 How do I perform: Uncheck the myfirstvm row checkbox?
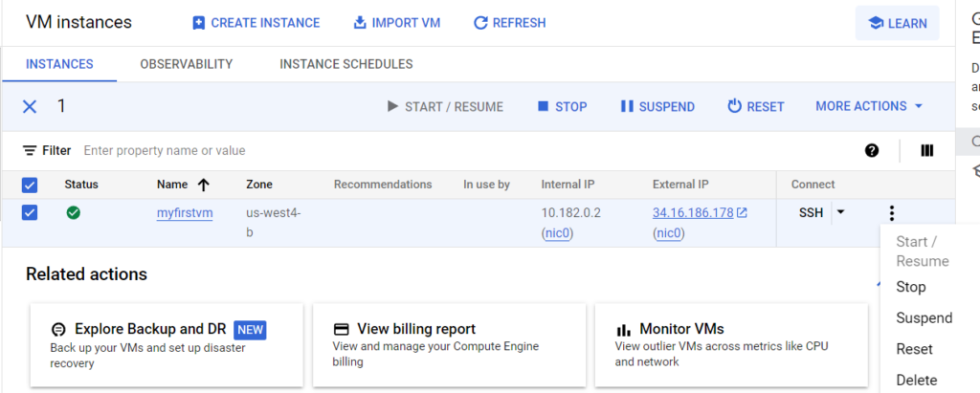(x=30, y=213)
